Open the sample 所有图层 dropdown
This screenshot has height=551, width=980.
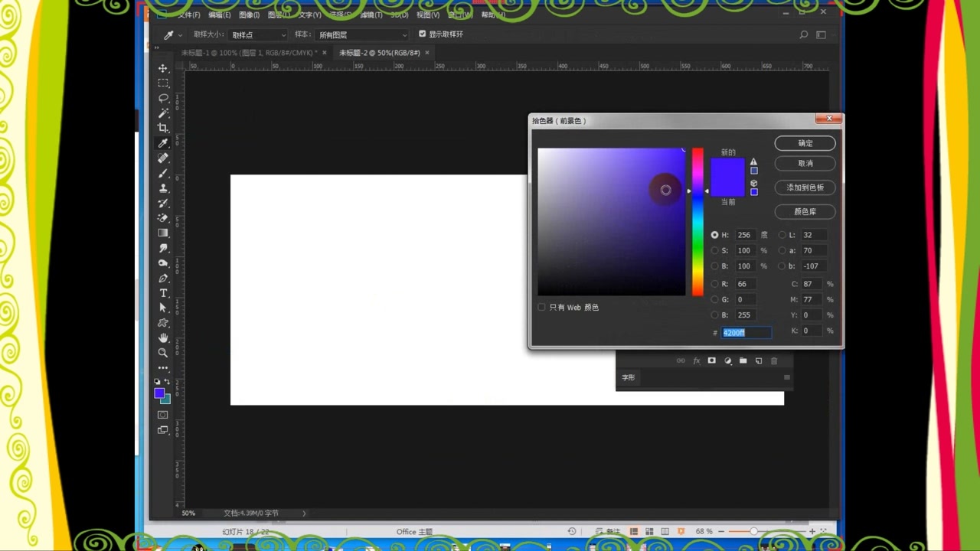[363, 34]
